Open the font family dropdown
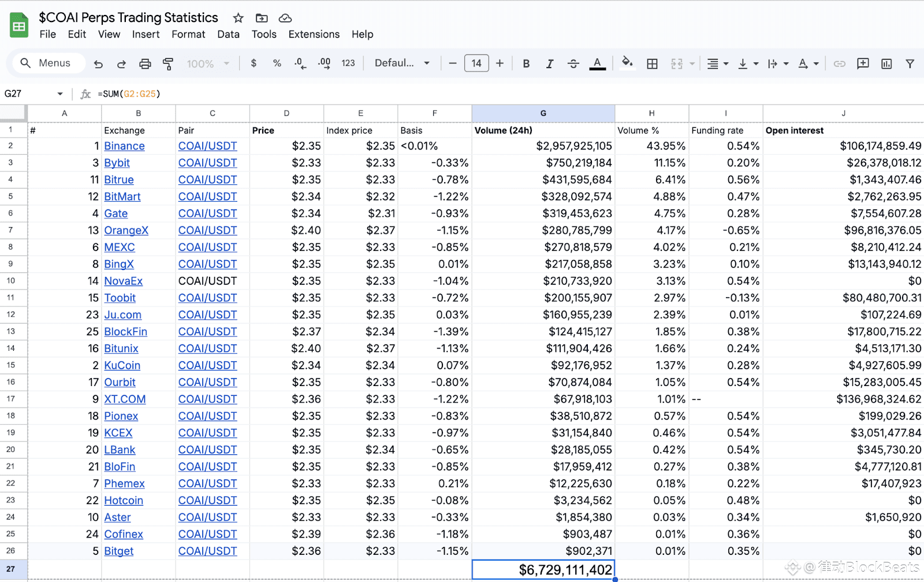 tap(403, 63)
